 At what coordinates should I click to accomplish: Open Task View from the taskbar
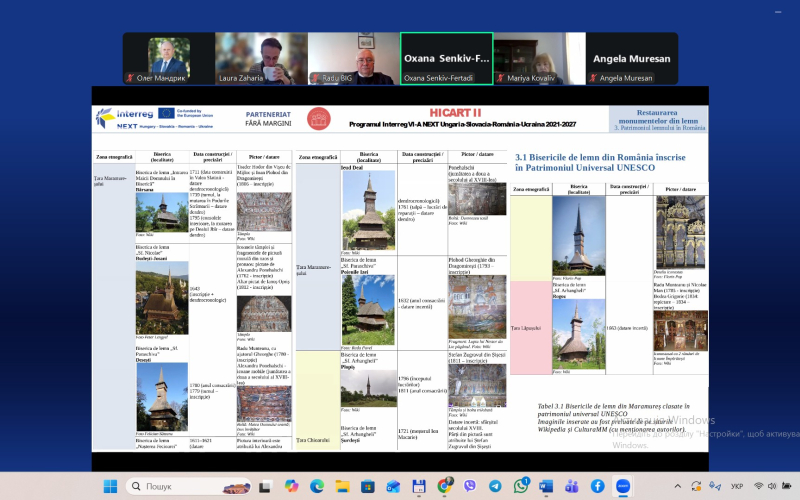coord(265,486)
